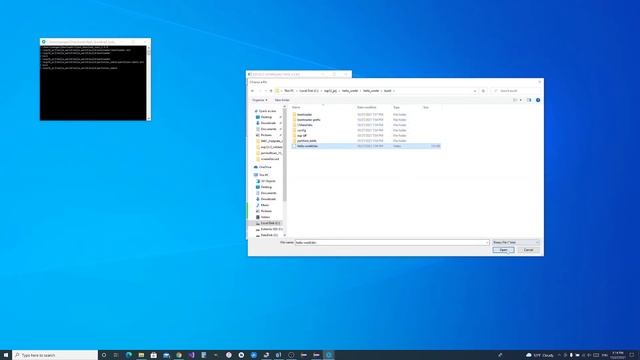
Task: Click the taskbar search box
Action: pyautogui.click(x=55, y=355)
